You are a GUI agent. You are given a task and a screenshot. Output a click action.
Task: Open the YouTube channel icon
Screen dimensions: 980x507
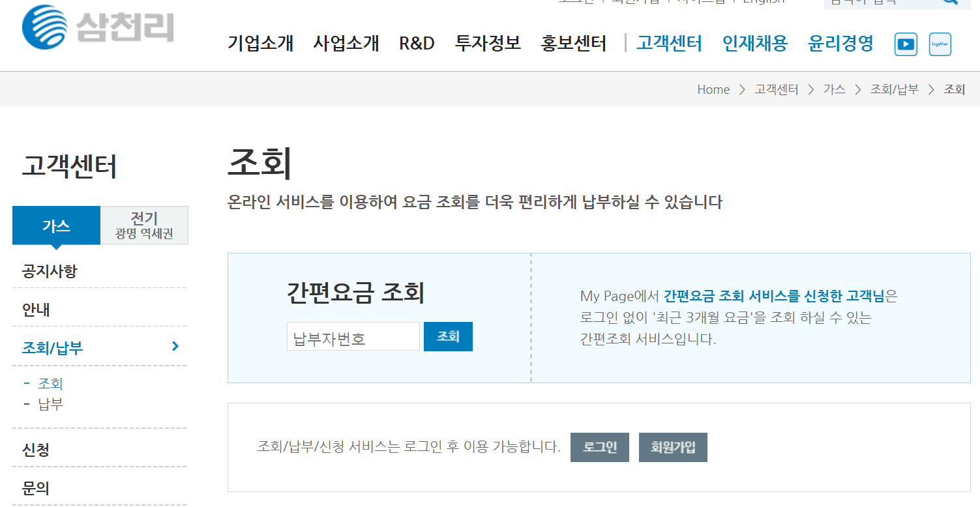point(905,44)
